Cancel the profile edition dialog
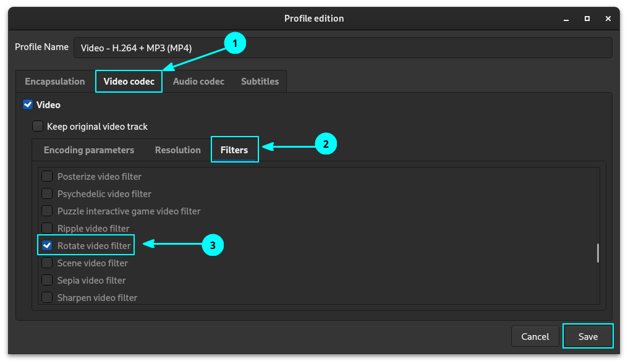628x364 pixels. tap(535, 337)
